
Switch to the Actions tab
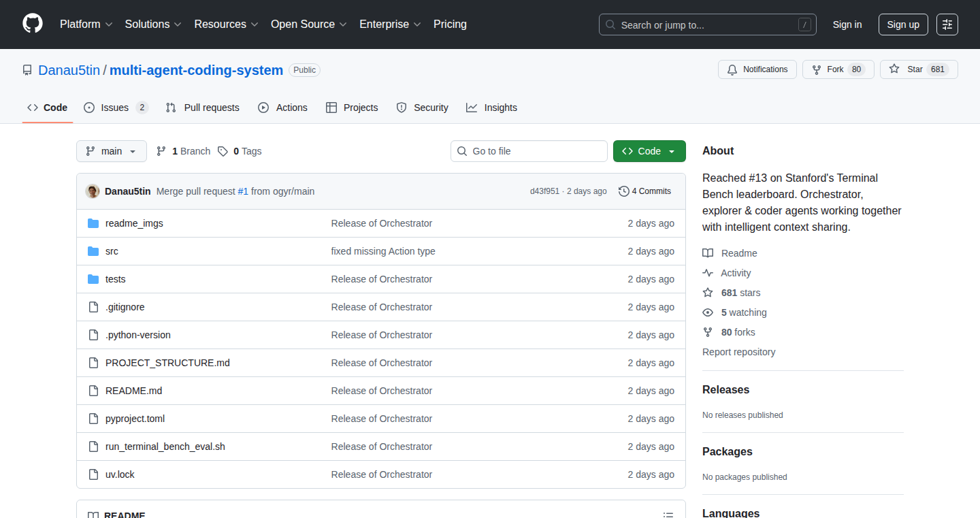(x=283, y=108)
